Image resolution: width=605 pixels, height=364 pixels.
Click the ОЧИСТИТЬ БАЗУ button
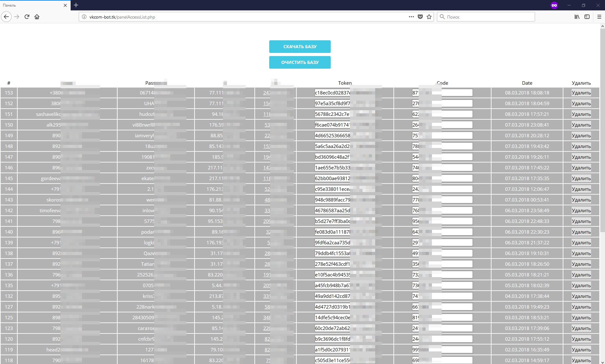(300, 62)
